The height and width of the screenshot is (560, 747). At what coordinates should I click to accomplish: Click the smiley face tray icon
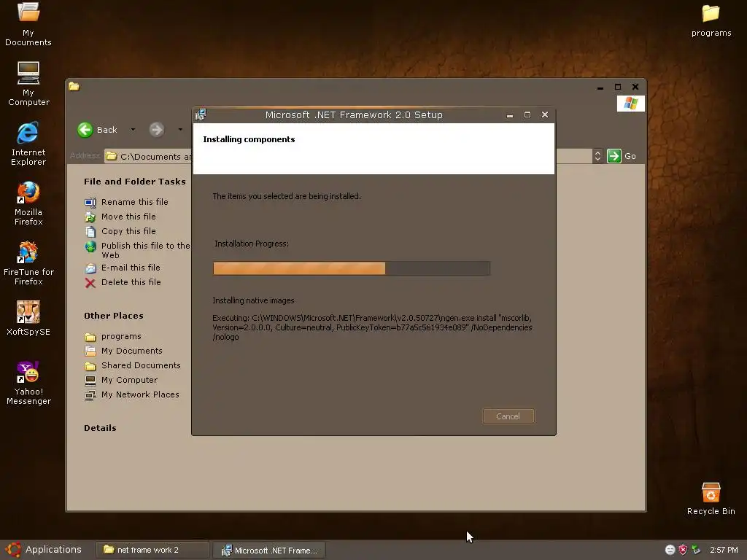670,550
